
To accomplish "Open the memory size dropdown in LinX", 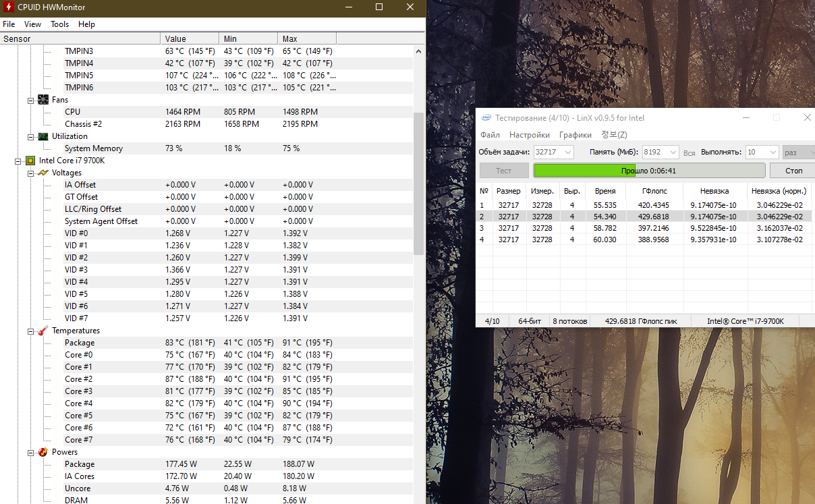I will [x=673, y=152].
